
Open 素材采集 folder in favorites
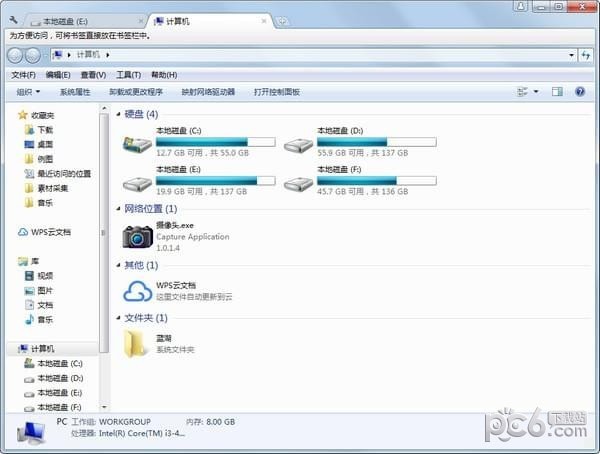tap(46, 188)
